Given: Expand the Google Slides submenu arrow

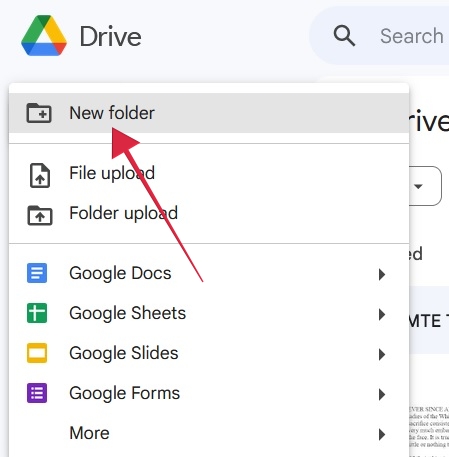Looking at the screenshot, I should (382, 354).
